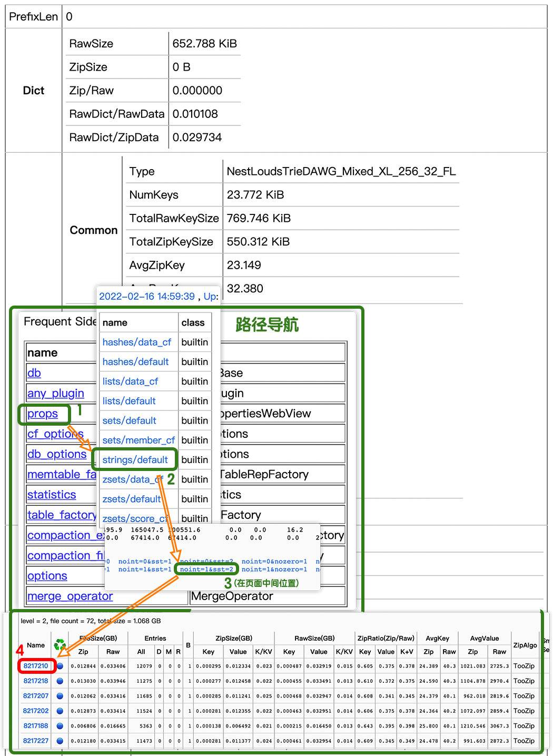Open the db link in side links

[x=34, y=373]
